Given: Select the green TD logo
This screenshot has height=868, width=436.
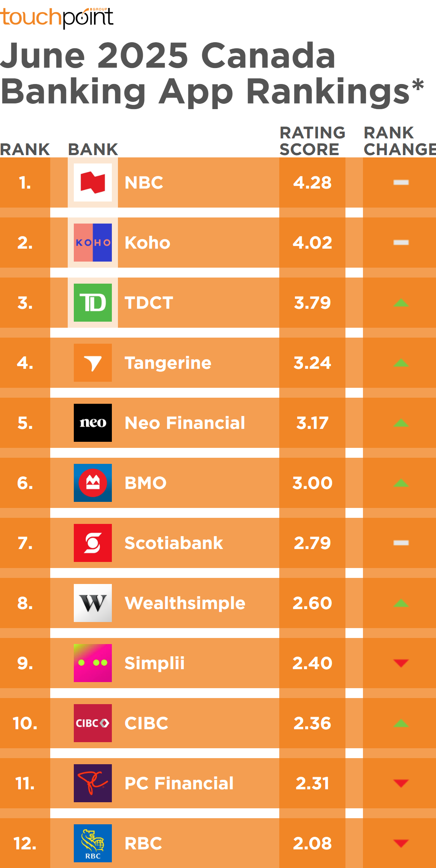Looking at the screenshot, I should click(x=93, y=303).
